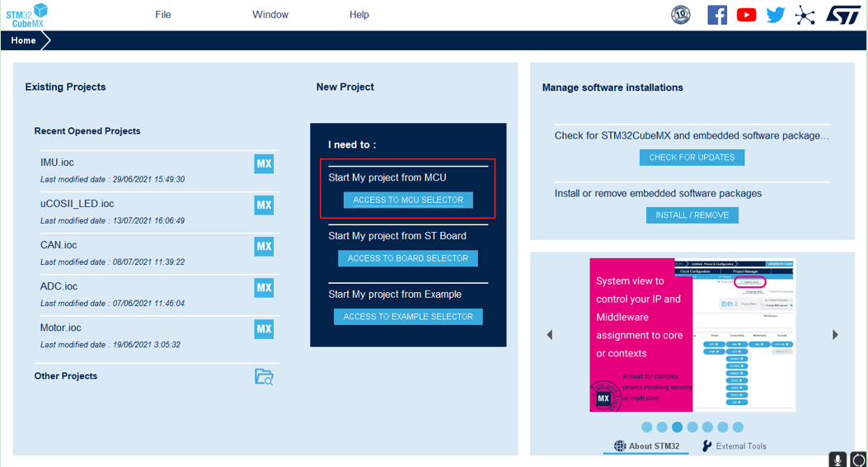
Task: Click the System view promo slide image
Action: point(692,335)
